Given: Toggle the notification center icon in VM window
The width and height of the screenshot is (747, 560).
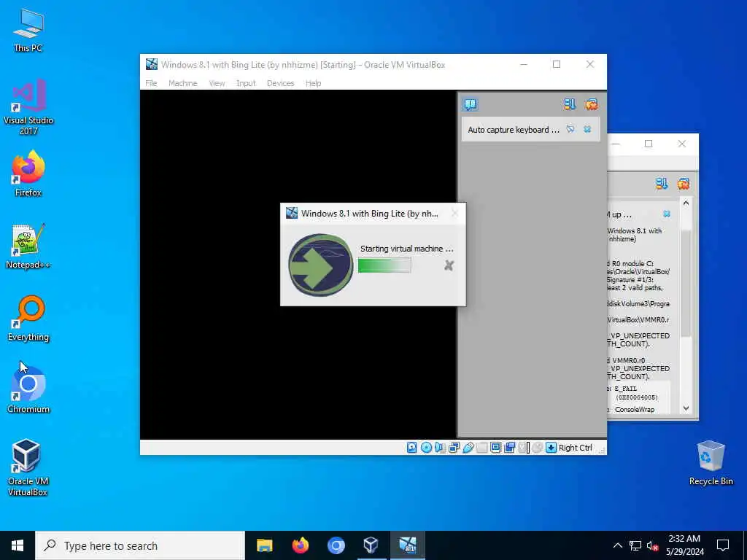Looking at the screenshot, I should pos(471,104).
